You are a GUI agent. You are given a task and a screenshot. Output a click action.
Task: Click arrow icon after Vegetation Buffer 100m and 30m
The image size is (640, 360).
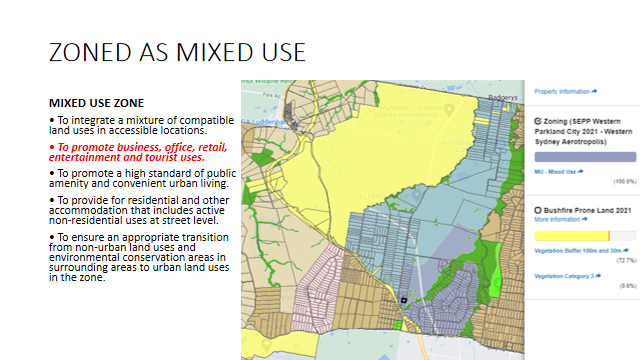click(626, 251)
